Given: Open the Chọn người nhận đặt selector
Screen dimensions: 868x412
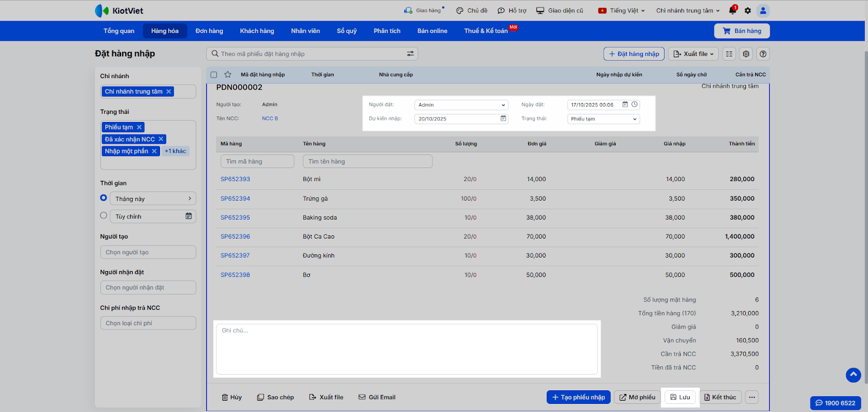Looking at the screenshot, I should 148,287.
